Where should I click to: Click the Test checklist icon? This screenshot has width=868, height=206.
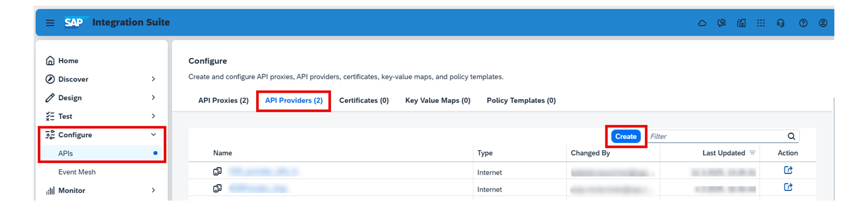[x=50, y=116]
